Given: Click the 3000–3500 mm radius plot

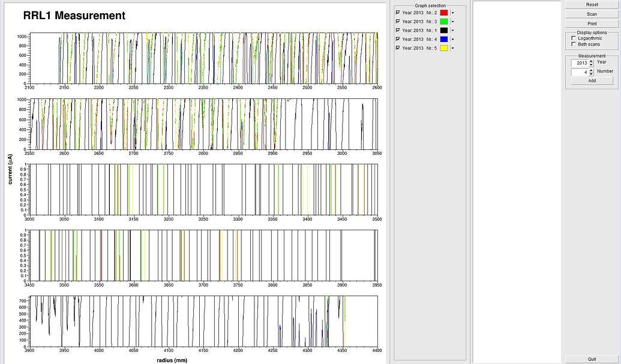Looking at the screenshot, I should click(203, 189).
